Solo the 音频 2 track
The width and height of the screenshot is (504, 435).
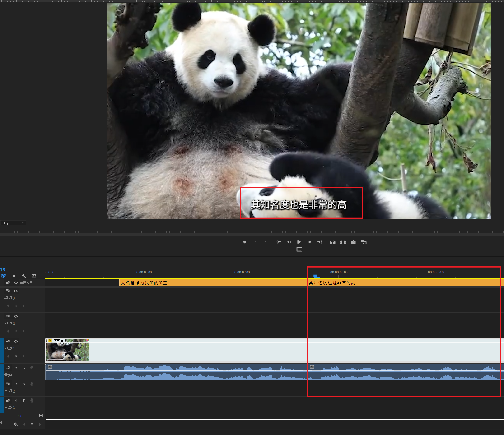[24, 384]
